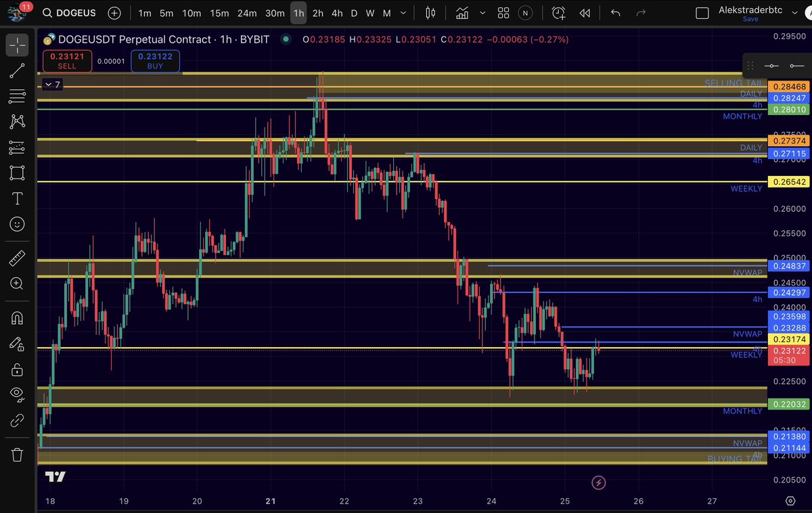The height and width of the screenshot is (513, 812).
Task: Select the 4h timeframe
Action: pos(337,13)
